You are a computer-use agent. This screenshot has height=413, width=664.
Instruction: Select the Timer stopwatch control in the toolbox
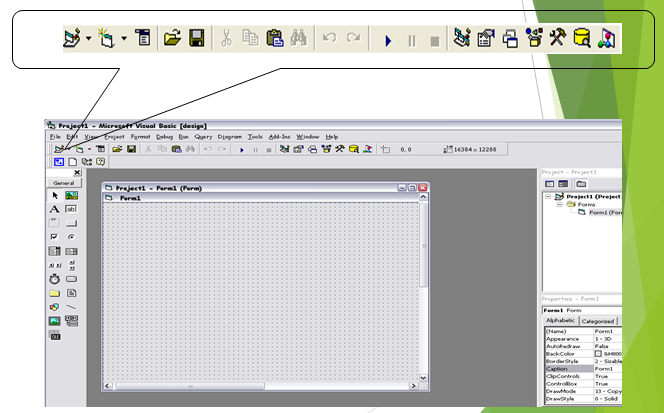(x=55, y=279)
